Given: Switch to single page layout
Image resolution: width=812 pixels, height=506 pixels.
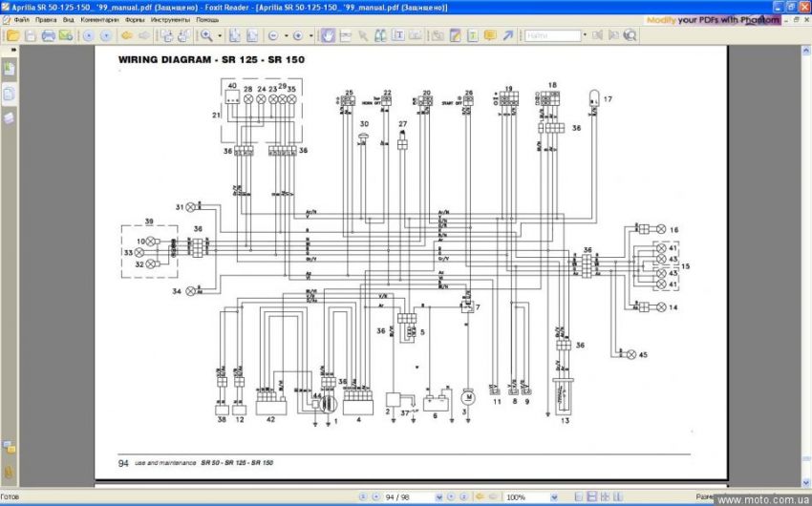Looking at the screenshot, I should coord(580,496).
